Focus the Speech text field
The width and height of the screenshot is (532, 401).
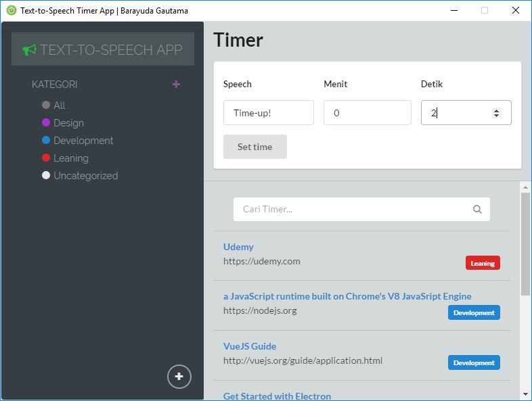[x=268, y=113]
